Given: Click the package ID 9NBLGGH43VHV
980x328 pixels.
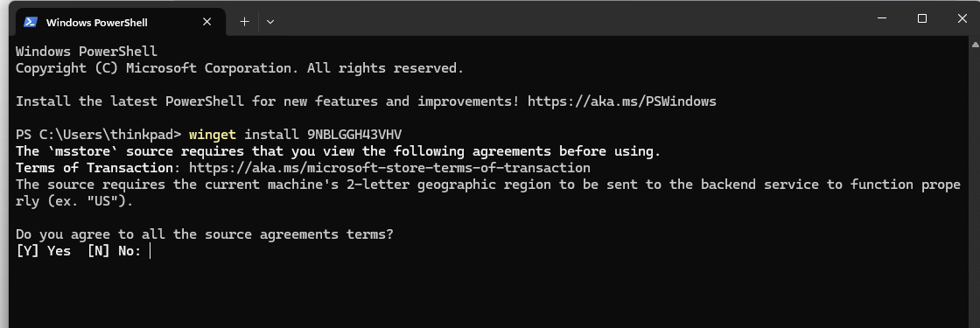Looking at the screenshot, I should tap(353, 135).
